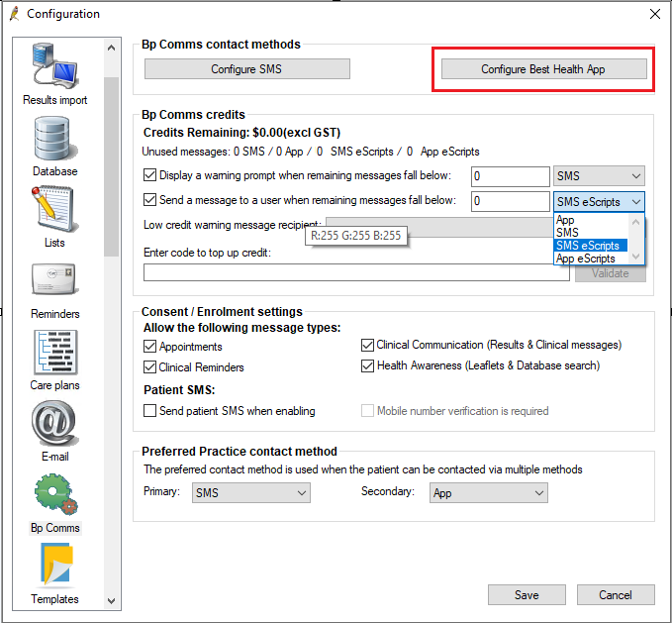Toggle Send a message to a user checkbox
This screenshot has width=672, height=623.
[149, 200]
